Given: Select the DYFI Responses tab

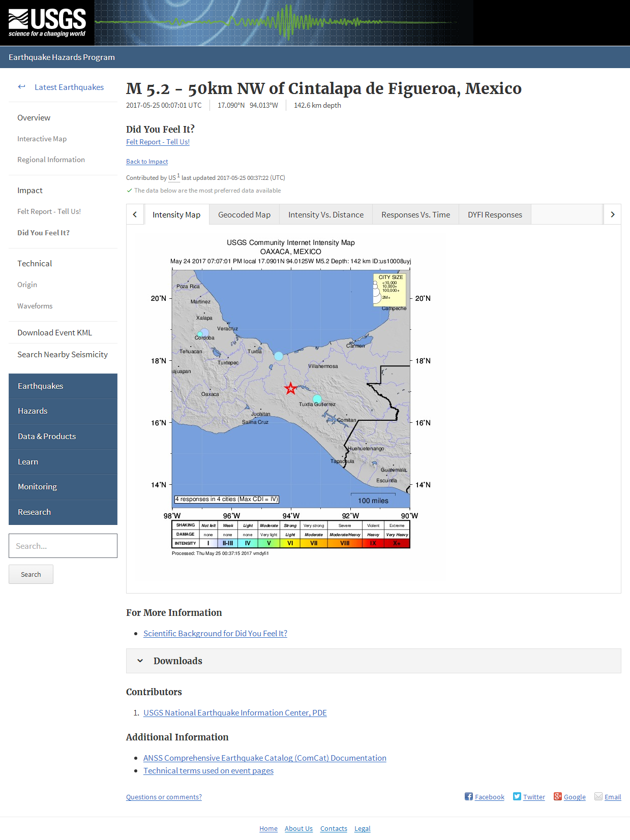Looking at the screenshot, I should tap(494, 214).
